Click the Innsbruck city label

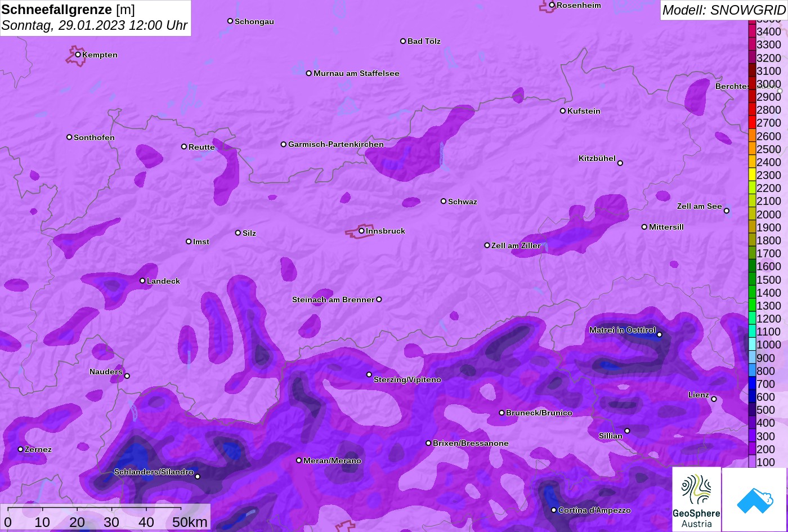(386, 231)
